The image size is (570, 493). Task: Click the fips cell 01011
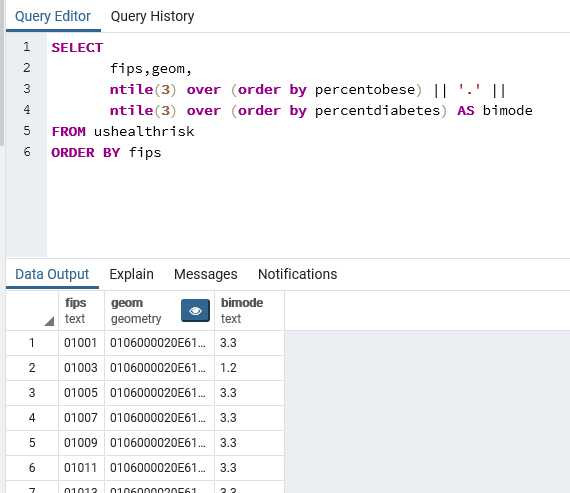81,468
